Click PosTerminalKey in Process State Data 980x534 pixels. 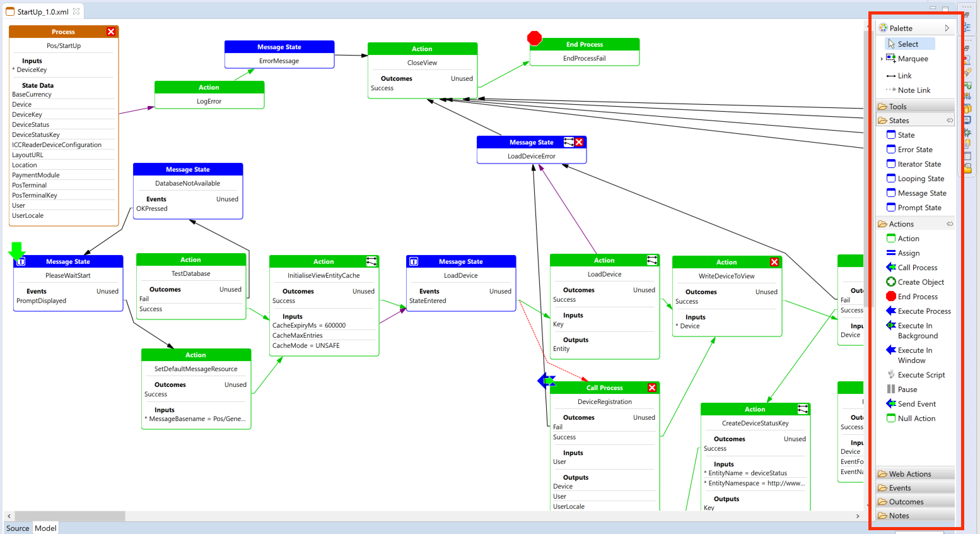coord(35,196)
